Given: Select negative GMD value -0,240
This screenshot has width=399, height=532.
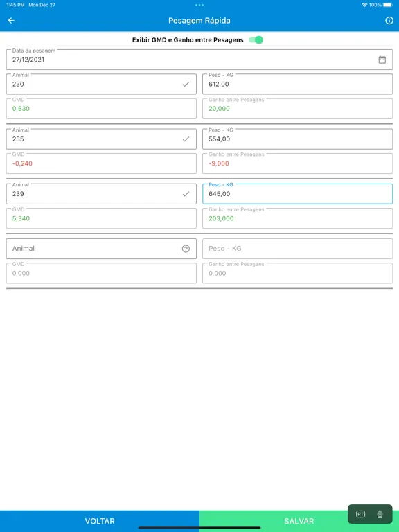Looking at the screenshot, I should pos(22,163).
